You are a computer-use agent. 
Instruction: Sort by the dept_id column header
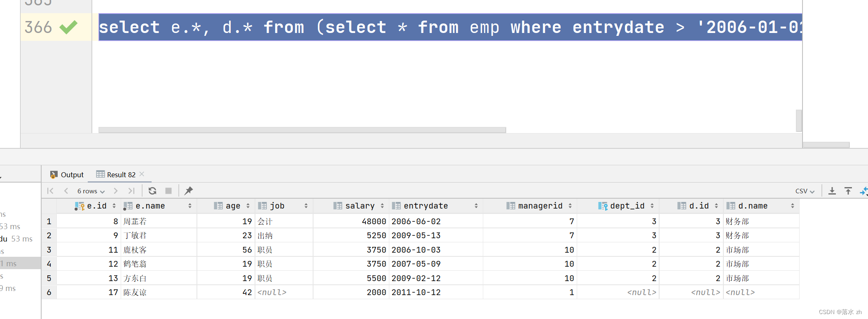[x=618, y=206]
